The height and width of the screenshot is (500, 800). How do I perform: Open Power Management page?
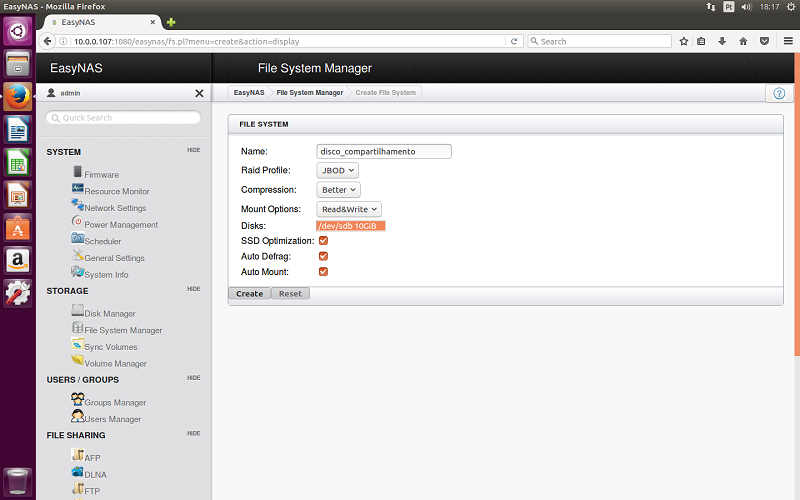coord(121,224)
